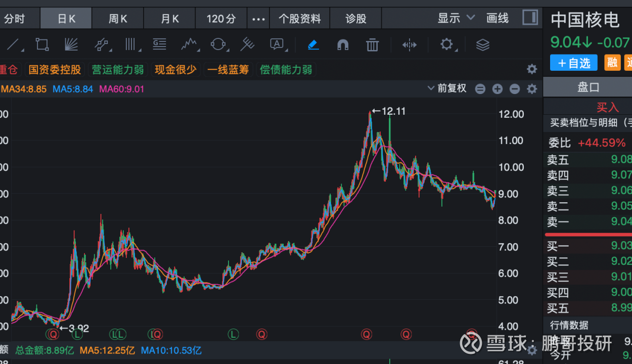Click the layers stack icon

(x=482, y=45)
